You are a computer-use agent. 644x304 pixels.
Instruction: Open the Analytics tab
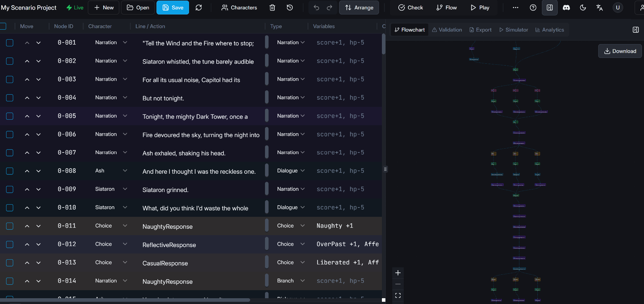click(x=550, y=30)
